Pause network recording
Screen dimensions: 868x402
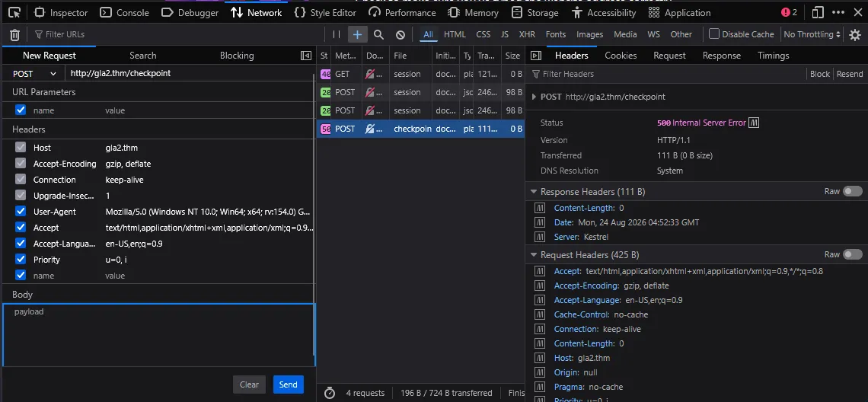337,34
